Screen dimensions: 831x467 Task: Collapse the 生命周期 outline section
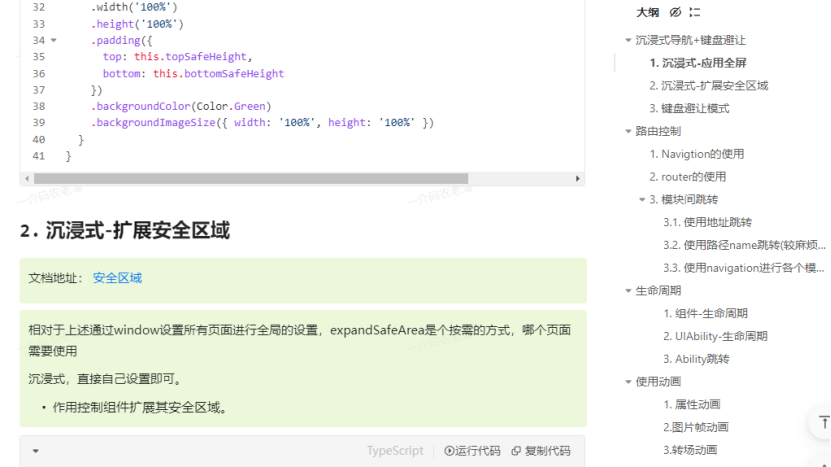click(627, 291)
